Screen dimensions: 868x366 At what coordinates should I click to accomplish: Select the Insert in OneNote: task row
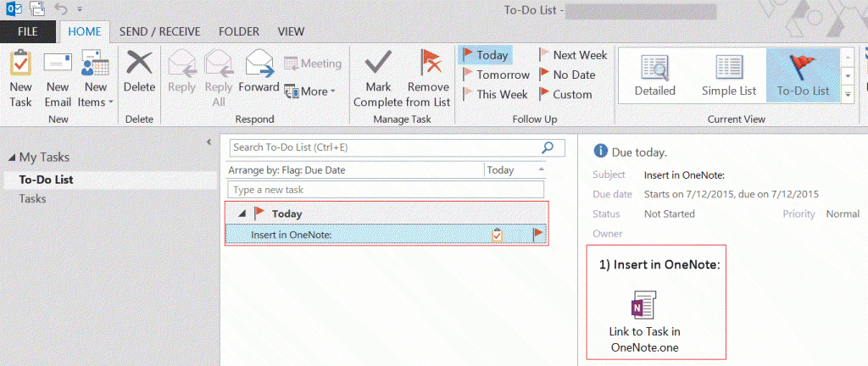[x=387, y=235]
